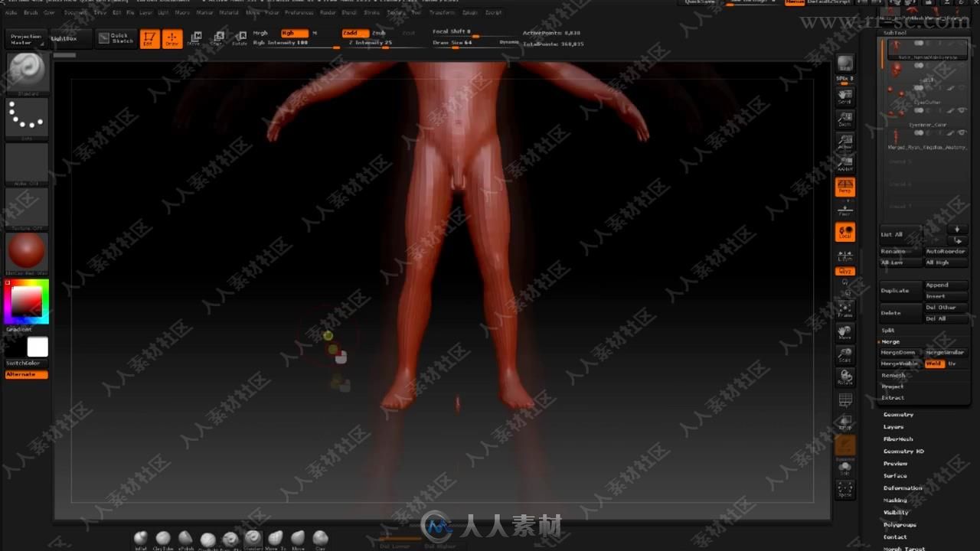This screenshot has height=551, width=980.
Task: Open the Material menu
Action: point(229,13)
